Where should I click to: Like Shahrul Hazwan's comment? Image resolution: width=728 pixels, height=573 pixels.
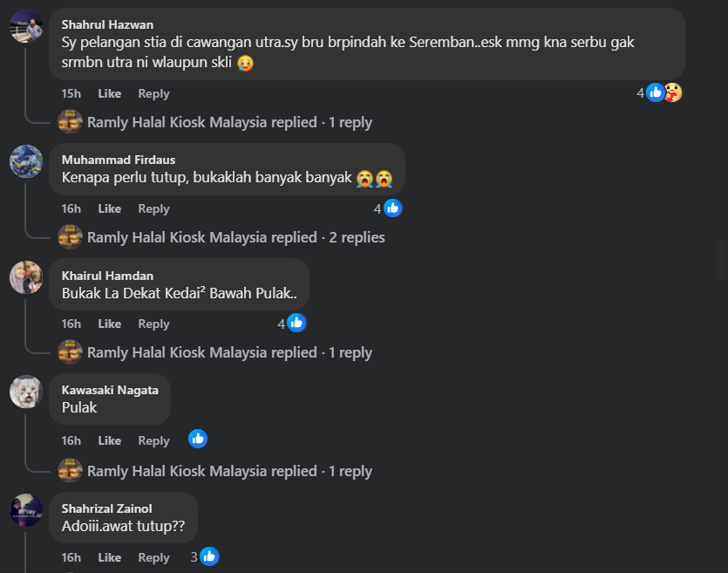click(x=110, y=93)
